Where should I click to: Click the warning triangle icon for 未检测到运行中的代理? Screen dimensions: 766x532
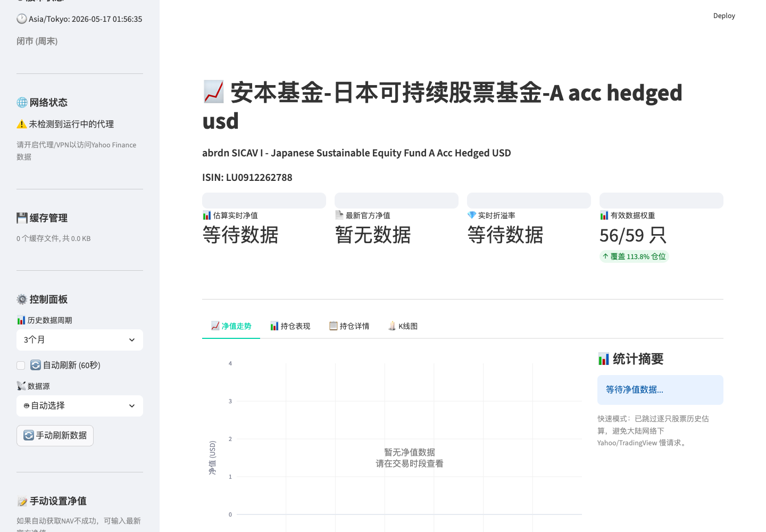[22, 124]
